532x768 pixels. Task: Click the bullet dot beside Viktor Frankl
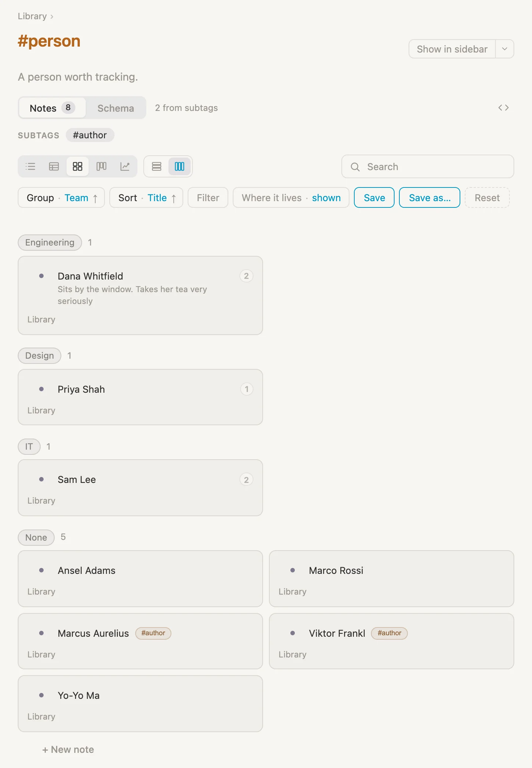(x=293, y=633)
